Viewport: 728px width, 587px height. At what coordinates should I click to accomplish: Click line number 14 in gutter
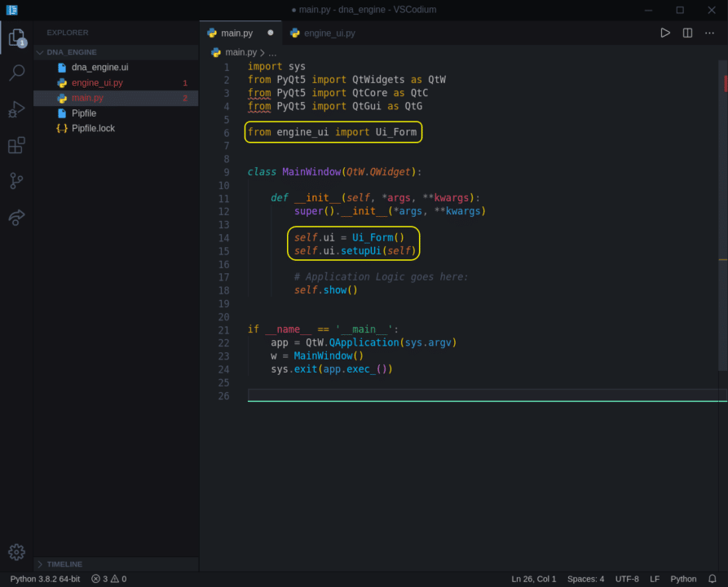[x=224, y=238]
